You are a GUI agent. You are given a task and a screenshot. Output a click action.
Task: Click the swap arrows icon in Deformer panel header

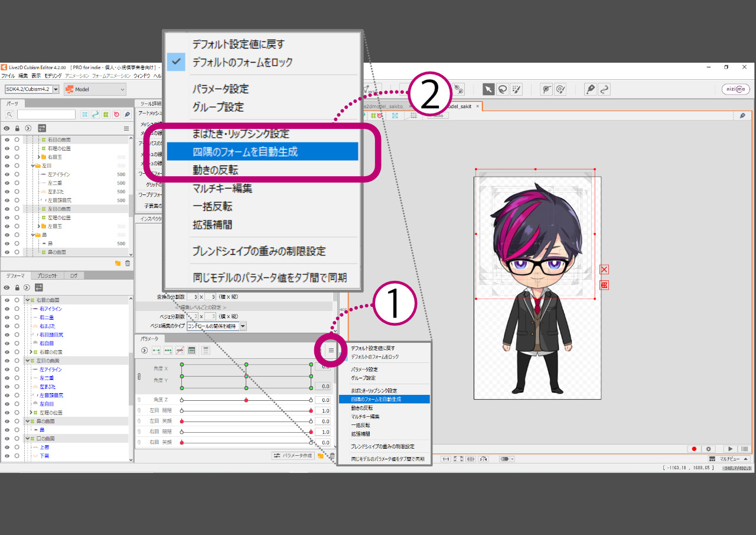pos(39,288)
